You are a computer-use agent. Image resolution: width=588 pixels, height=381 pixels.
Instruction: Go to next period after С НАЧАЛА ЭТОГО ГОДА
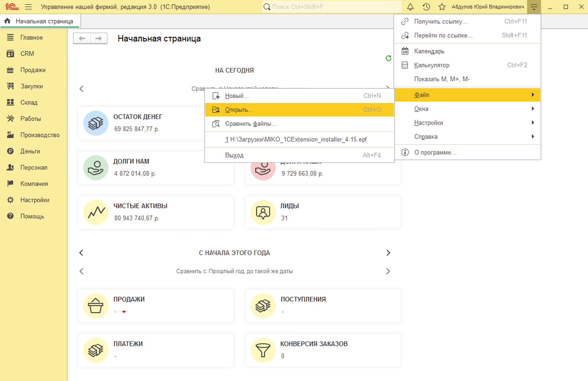[388, 253]
